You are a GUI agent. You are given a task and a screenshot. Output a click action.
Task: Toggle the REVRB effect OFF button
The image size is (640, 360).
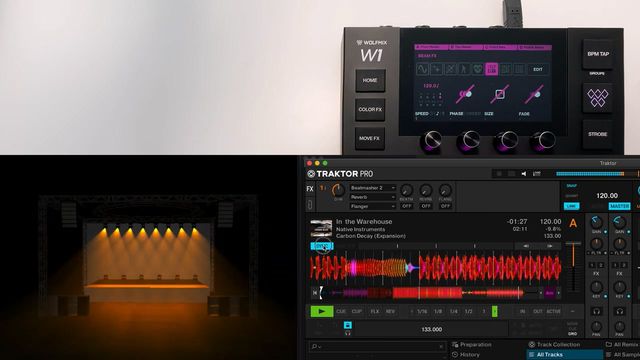tap(426, 206)
